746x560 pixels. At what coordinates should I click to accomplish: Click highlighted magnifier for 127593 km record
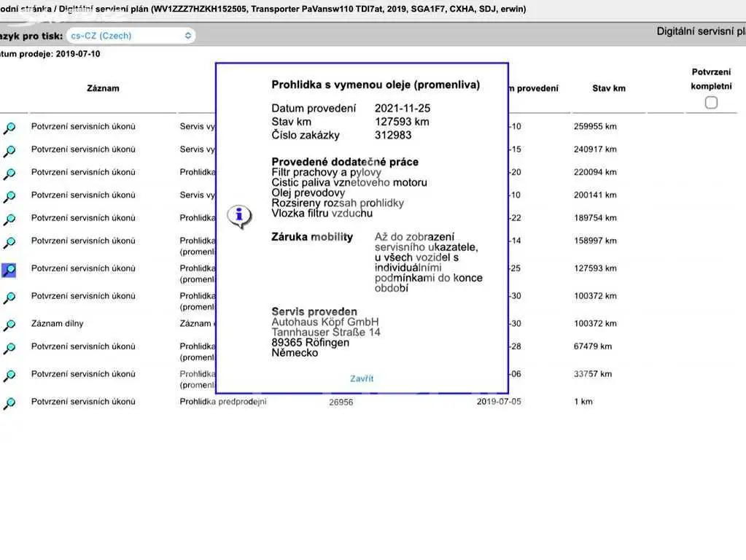pos(9,270)
